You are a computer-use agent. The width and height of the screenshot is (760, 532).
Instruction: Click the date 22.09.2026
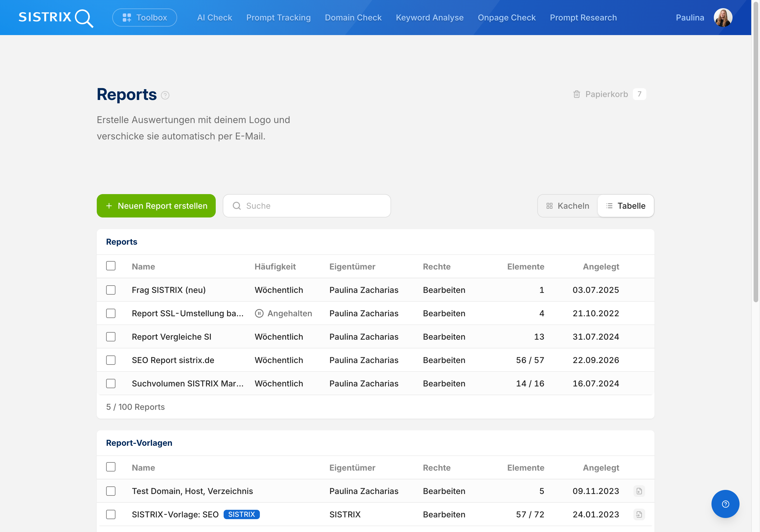tap(596, 360)
